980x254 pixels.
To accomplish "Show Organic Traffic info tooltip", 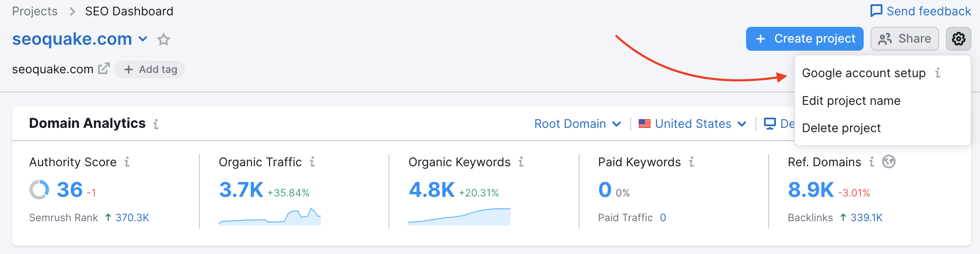I will [x=312, y=162].
